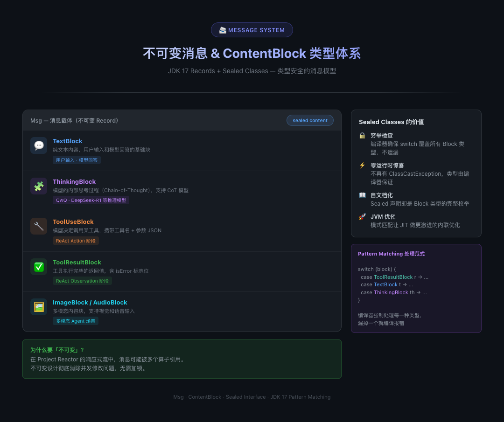The height and width of the screenshot is (422, 504).
Task: Click the JVM 优化 item title
Action: (x=383, y=216)
